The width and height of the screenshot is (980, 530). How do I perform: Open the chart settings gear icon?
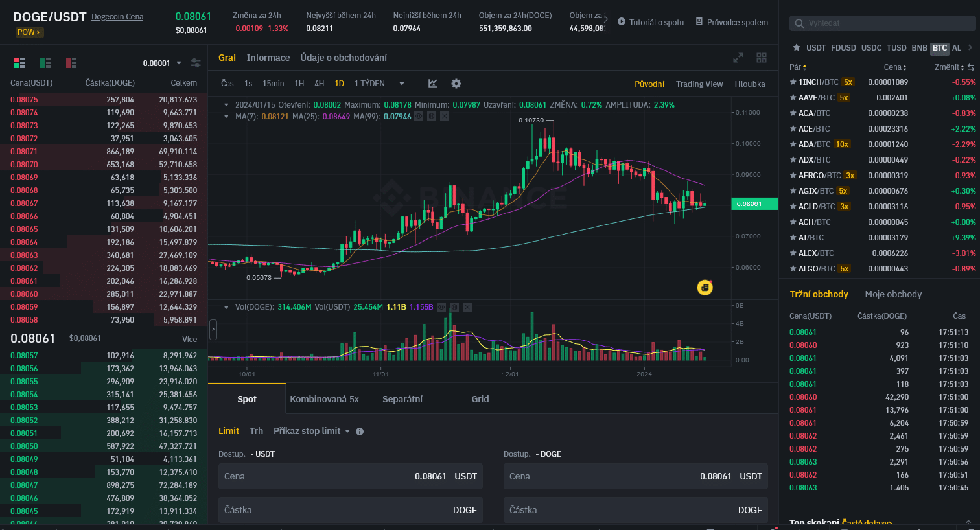[x=456, y=84]
